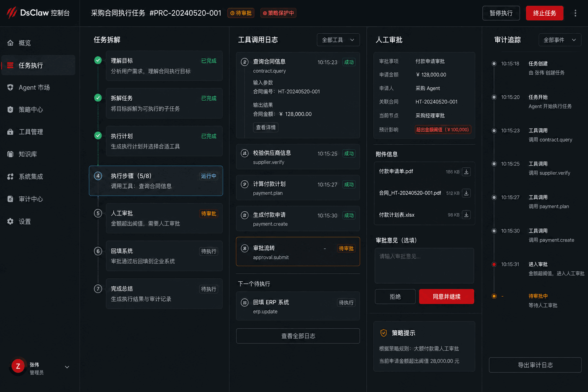Click the 策略保护中 status badge

point(278,13)
